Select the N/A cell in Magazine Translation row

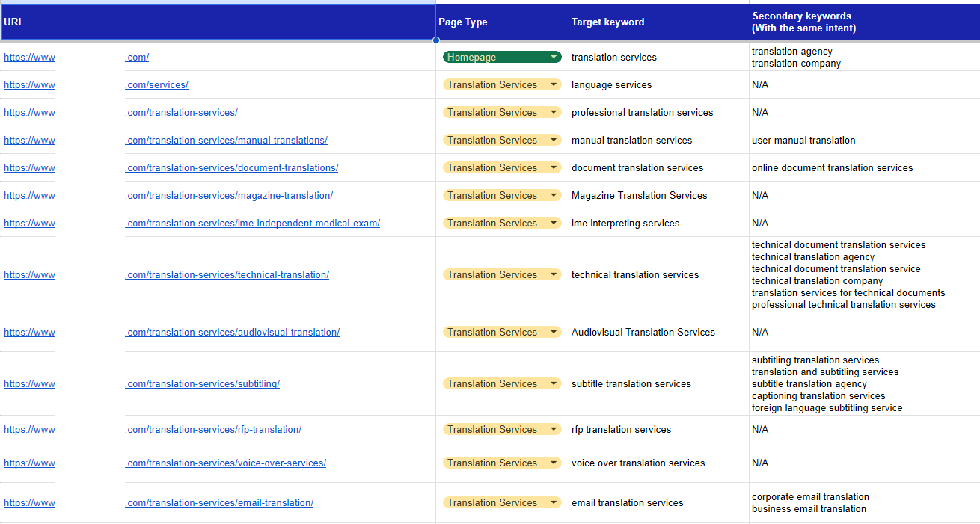point(865,195)
